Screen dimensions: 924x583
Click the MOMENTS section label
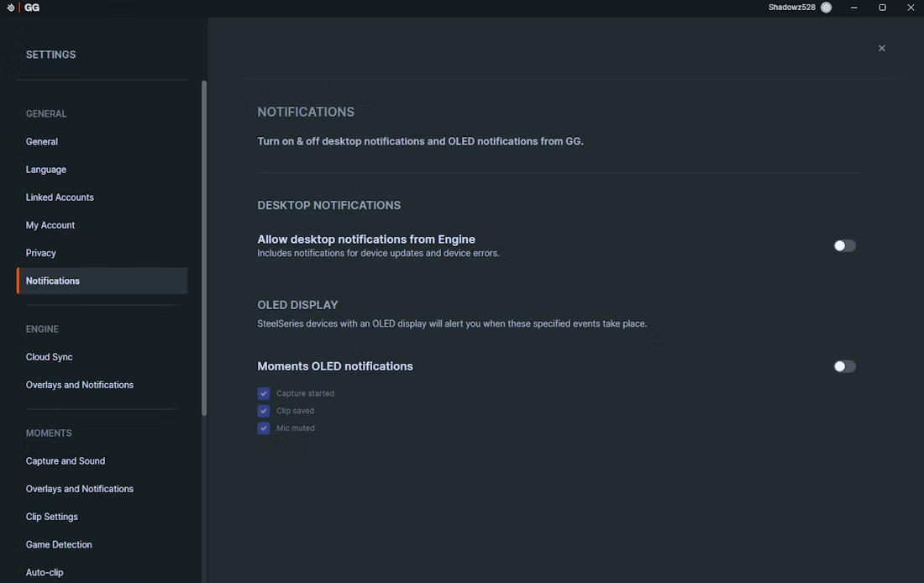(x=49, y=433)
